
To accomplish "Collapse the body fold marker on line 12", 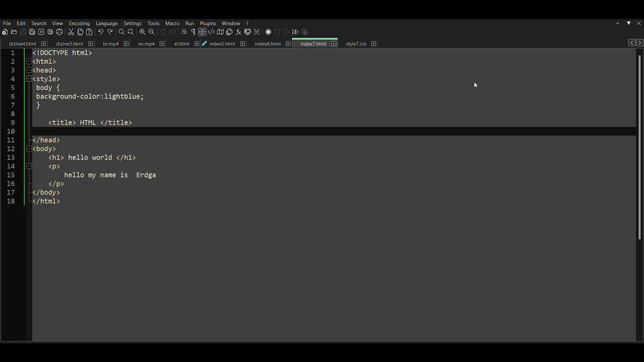I will point(29,149).
